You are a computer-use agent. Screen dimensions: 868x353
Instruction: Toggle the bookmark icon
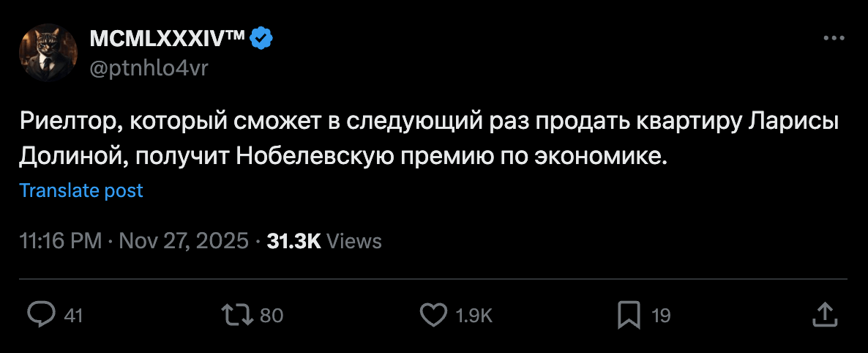click(x=629, y=315)
